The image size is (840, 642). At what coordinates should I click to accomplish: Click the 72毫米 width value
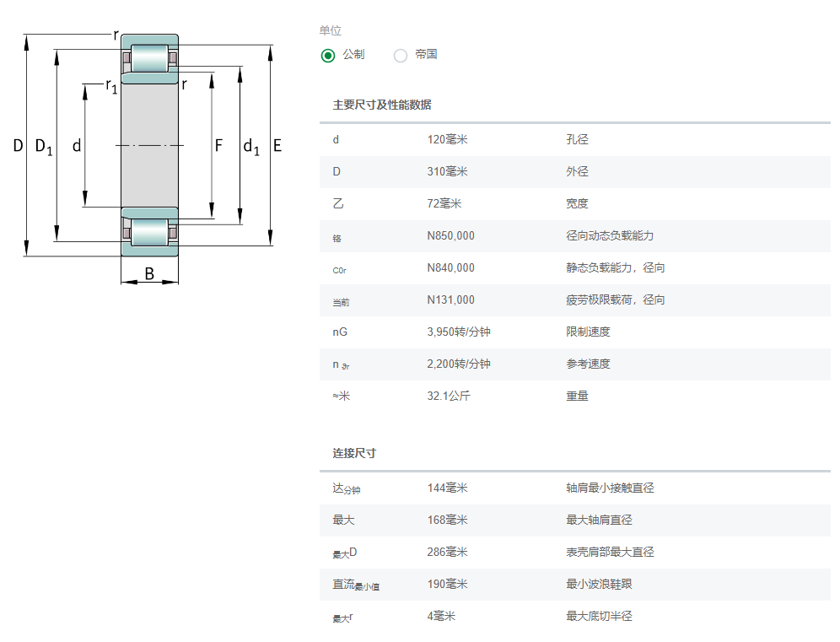point(444,203)
